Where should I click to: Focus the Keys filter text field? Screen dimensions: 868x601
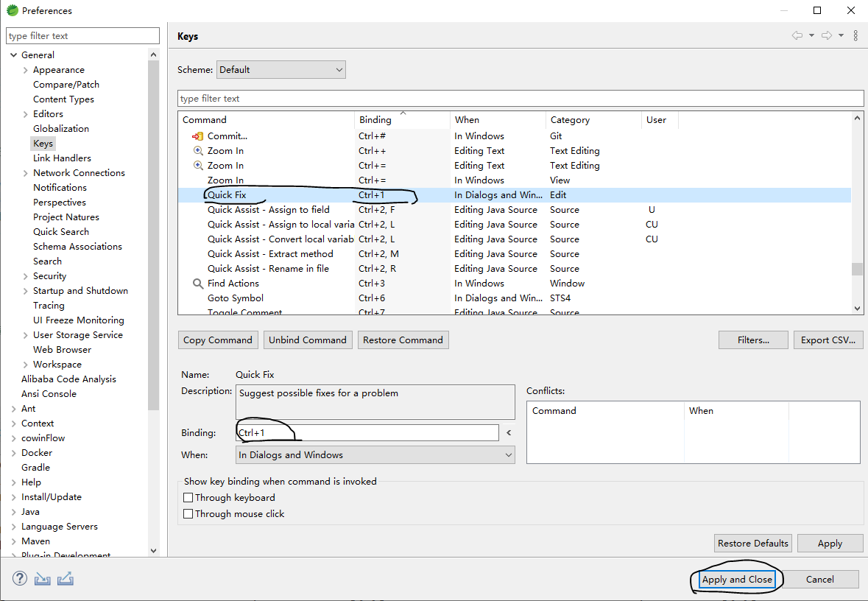click(x=521, y=99)
